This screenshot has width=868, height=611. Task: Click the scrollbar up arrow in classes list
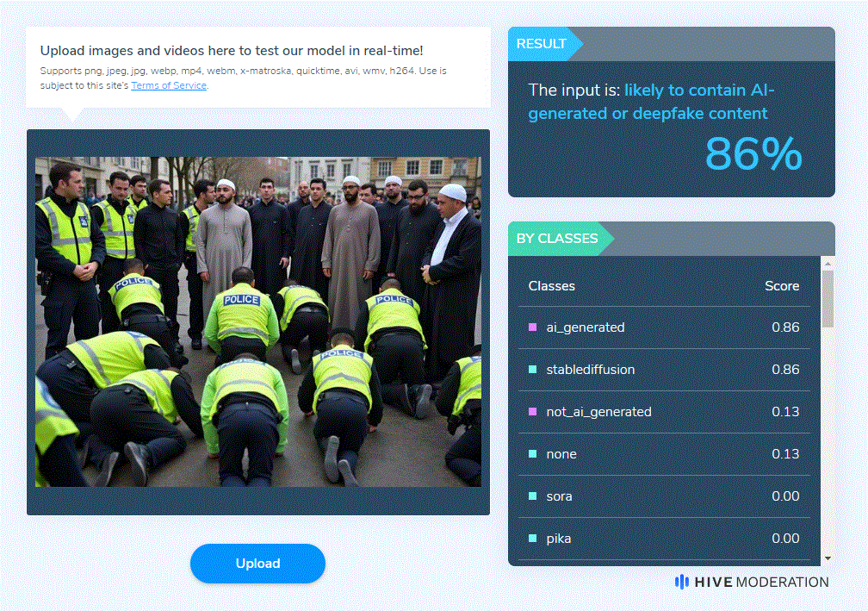[828, 263]
